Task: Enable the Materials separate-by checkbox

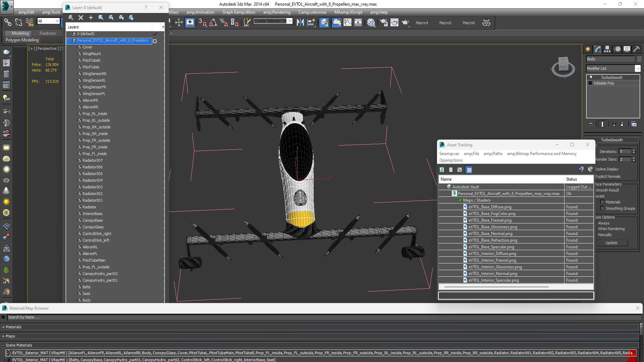Action: [x=602, y=202]
